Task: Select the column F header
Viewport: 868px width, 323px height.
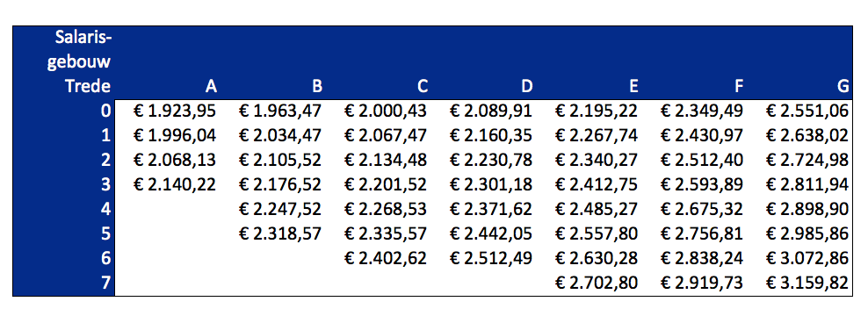Action: (x=739, y=86)
